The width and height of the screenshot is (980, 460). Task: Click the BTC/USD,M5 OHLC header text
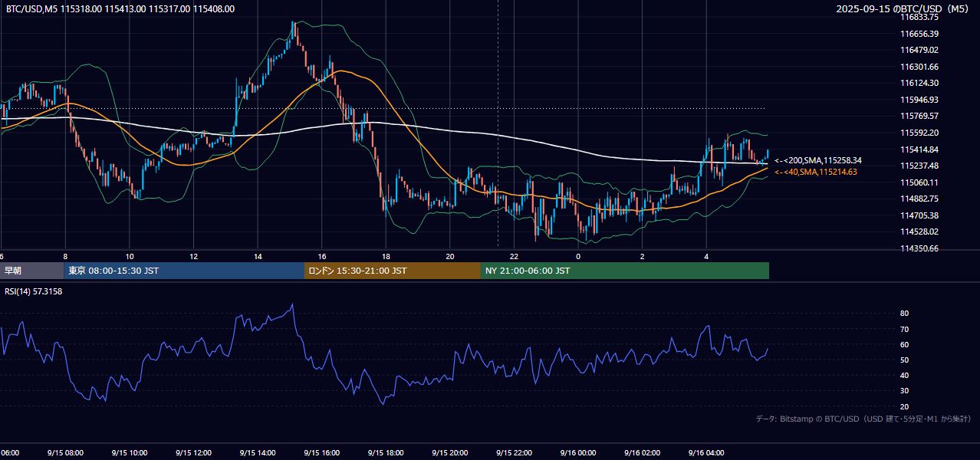point(120,9)
